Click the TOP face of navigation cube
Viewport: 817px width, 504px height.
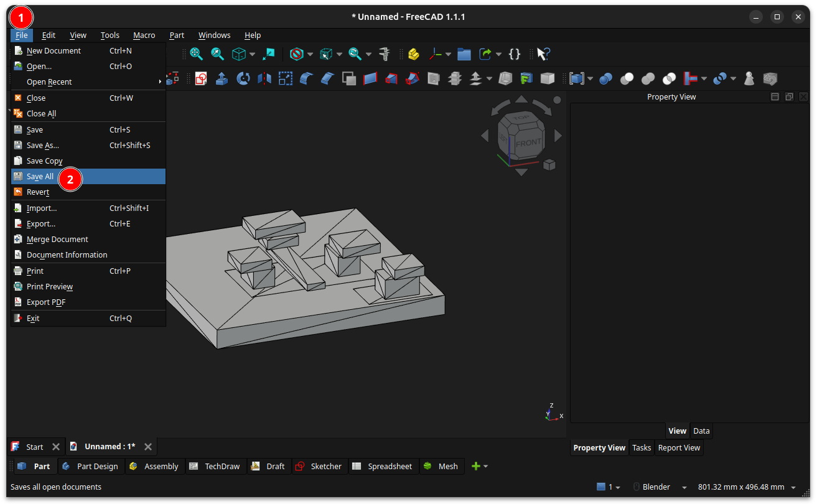coord(520,118)
